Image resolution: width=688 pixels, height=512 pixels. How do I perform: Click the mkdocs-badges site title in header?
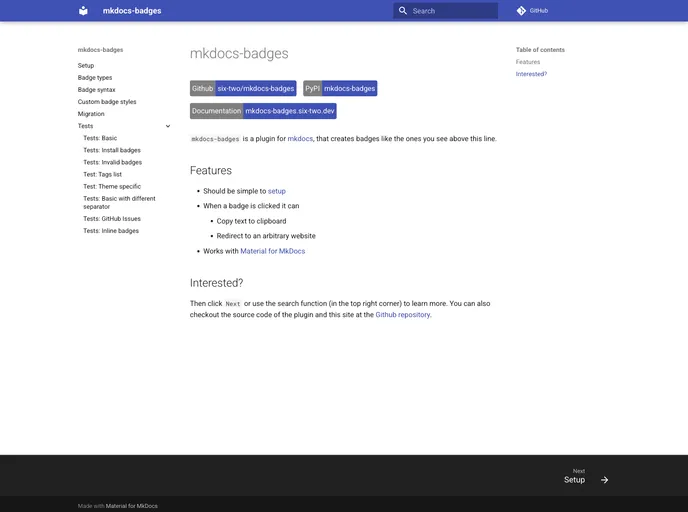(x=132, y=11)
